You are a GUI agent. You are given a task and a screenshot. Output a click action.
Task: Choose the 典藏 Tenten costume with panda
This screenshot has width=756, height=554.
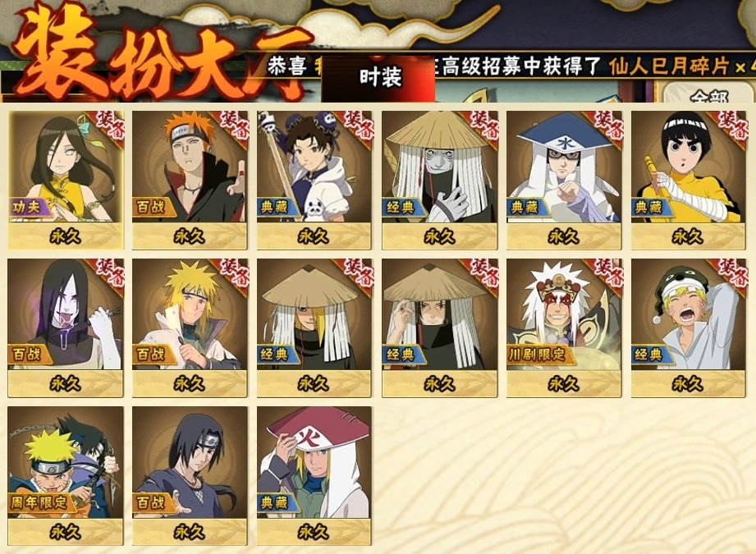(314, 180)
